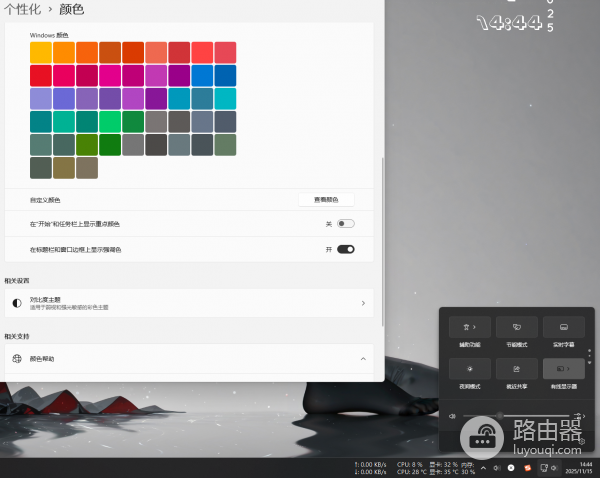Click the orange app icon in the system tray
The height and width of the screenshot is (478, 600).
point(527,467)
